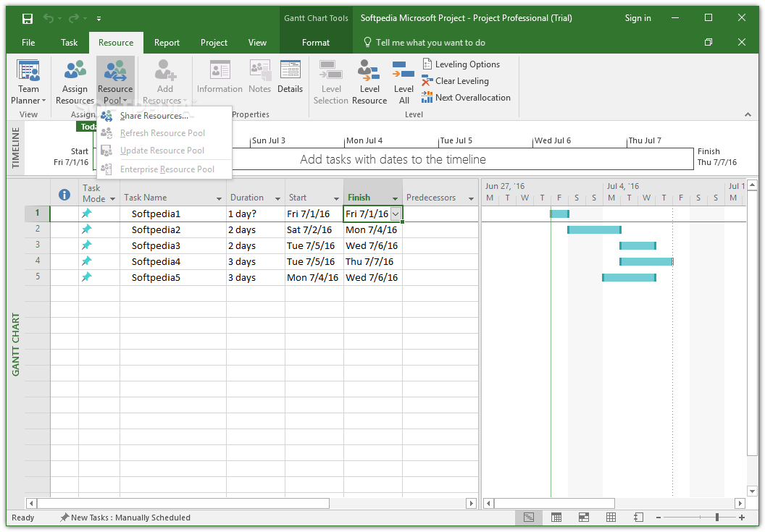Open Resource Sheet view from status bar
This screenshot has height=532, width=765.
(611, 517)
